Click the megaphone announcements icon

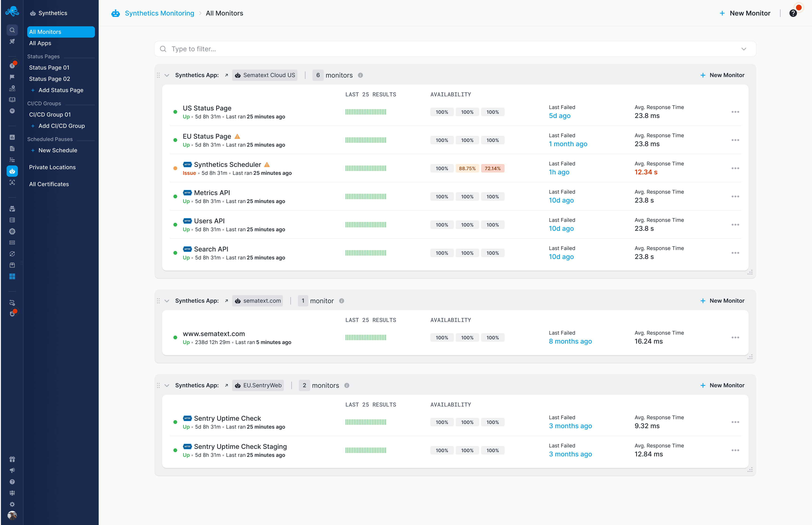click(12, 470)
